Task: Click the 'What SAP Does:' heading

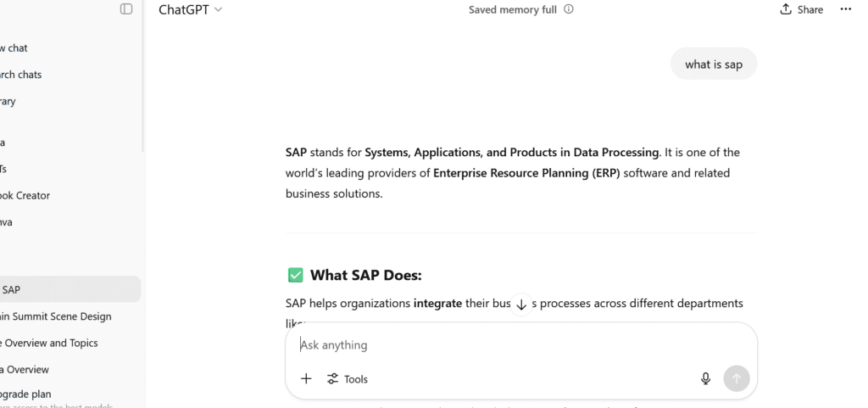Action: 366,275
